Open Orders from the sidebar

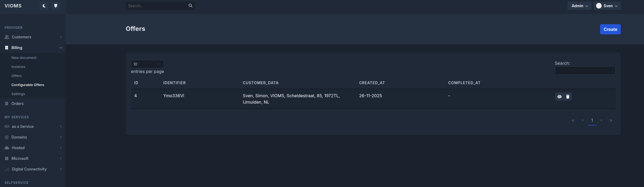tap(18, 104)
